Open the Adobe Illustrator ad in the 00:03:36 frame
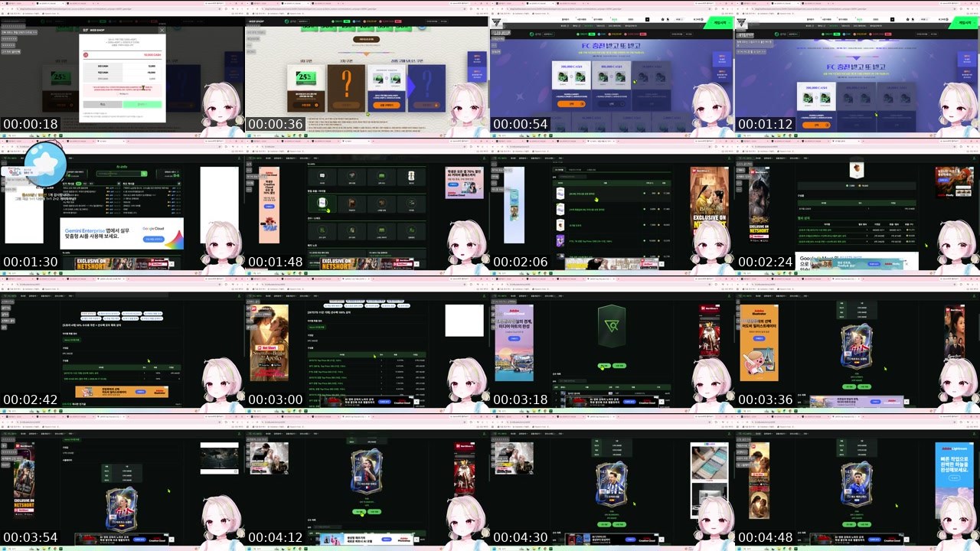Image resolution: width=980 pixels, height=551 pixels. tap(759, 343)
